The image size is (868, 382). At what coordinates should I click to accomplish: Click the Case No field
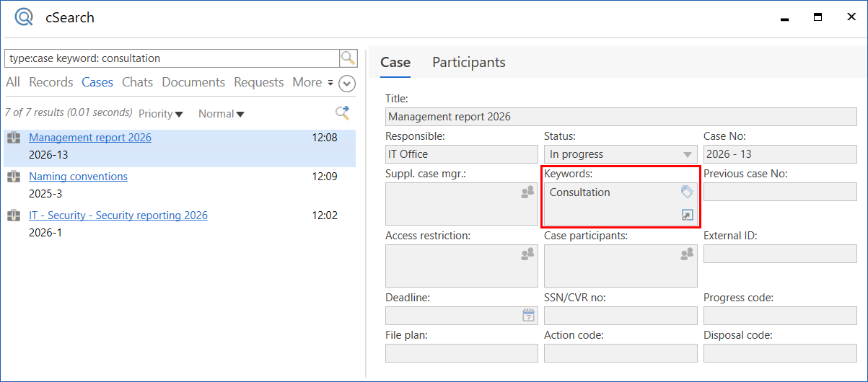click(780, 154)
